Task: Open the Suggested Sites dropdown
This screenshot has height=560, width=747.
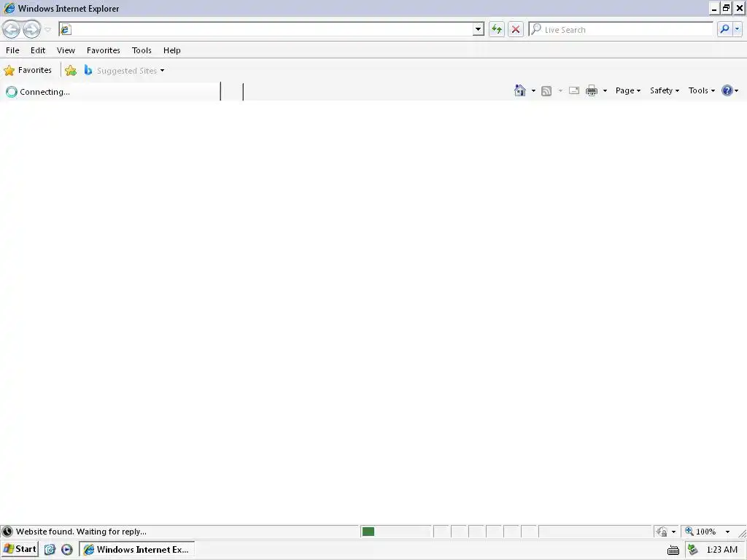Action: tap(124, 71)
